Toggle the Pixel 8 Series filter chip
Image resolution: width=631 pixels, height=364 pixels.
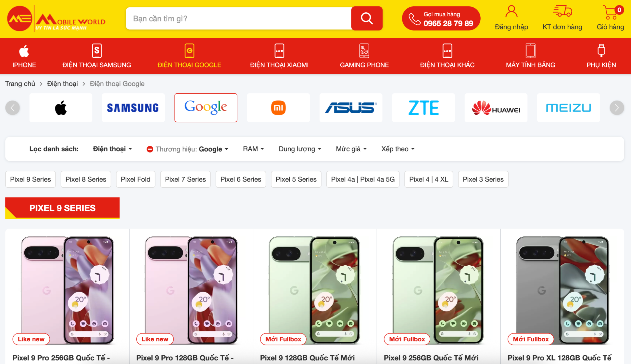pos(86,179)
